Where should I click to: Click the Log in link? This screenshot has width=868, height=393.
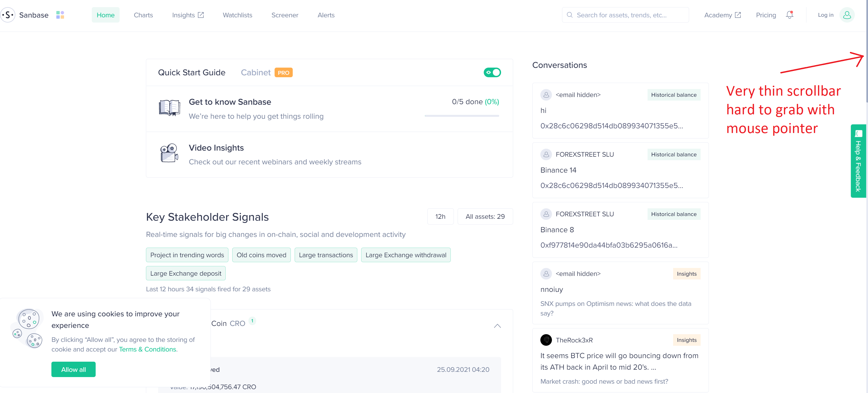click(826, 15)
